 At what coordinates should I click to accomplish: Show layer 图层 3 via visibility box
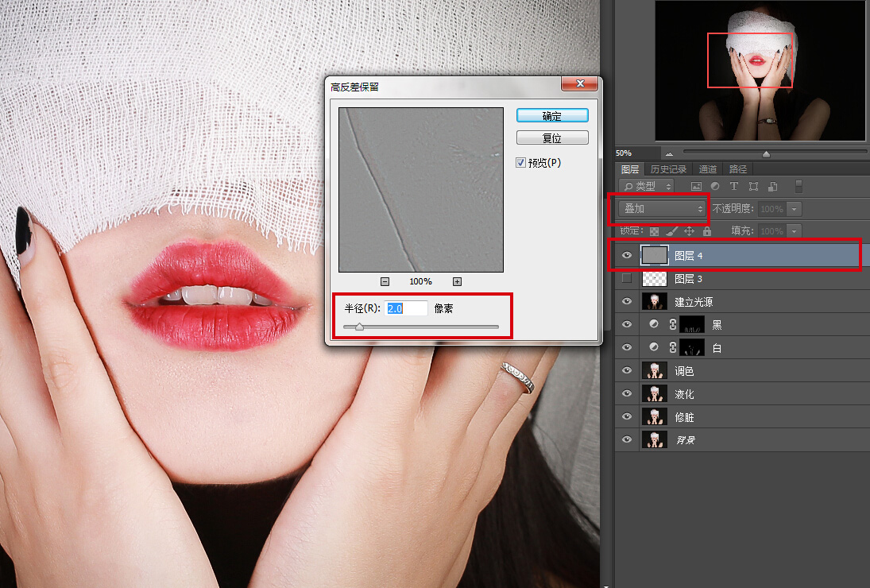[627, 278]
